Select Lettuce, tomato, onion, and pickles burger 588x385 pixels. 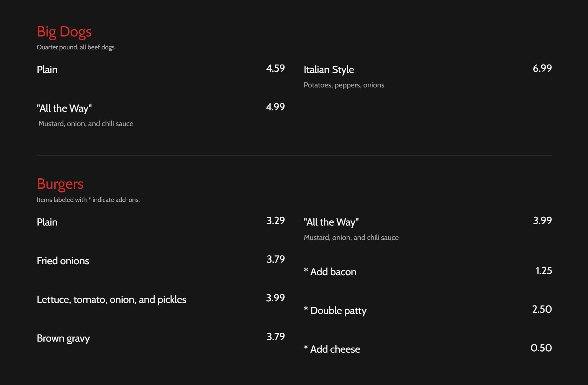click(111, 299)
